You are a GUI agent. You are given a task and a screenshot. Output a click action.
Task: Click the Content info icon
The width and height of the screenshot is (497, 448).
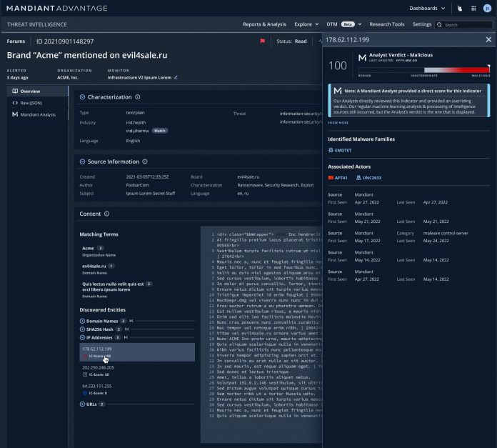(107, 214)
